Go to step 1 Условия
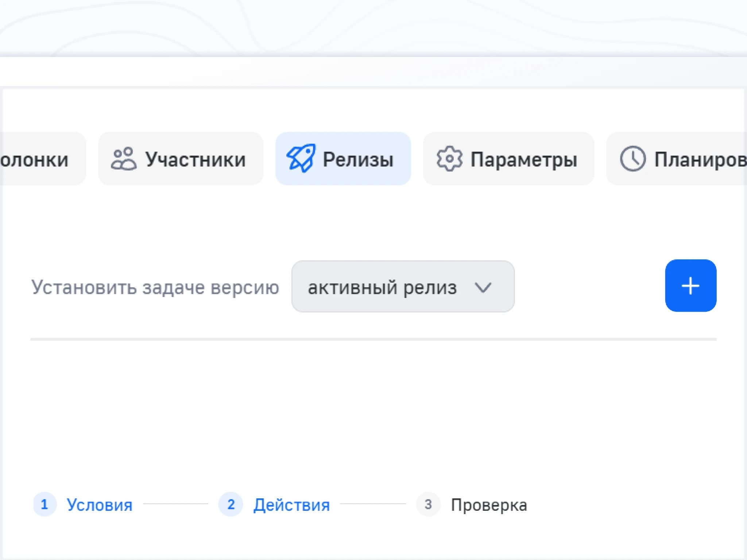Viewport: 747px width, 560px height. 83,505
